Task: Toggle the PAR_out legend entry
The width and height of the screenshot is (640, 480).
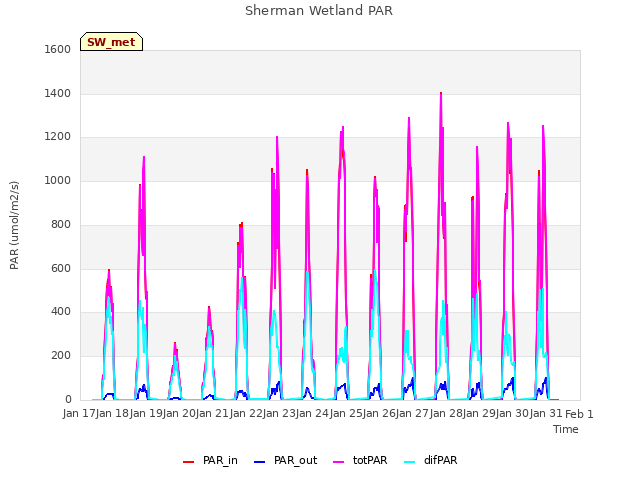Action: click(285, 460)
